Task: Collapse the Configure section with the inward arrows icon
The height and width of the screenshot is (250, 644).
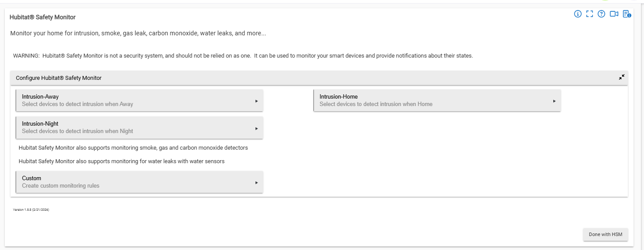Action: pos(622,77)
